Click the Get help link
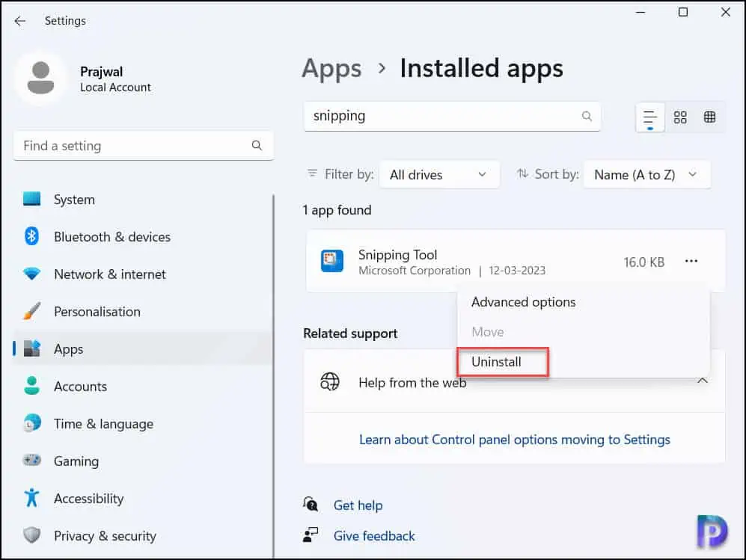This screenshot has height=560, width=746. 358,505
